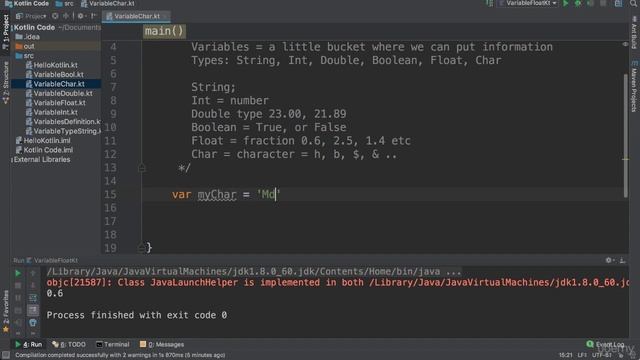640x360 pixels.
Task: Open Kotlin Code.iml file
Action: coord(44,150)
